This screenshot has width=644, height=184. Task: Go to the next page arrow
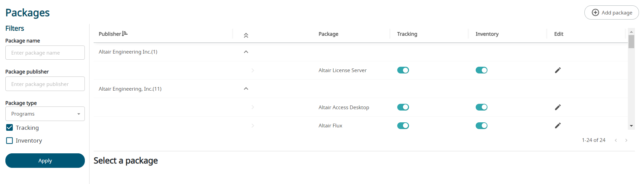coord(626,140)
